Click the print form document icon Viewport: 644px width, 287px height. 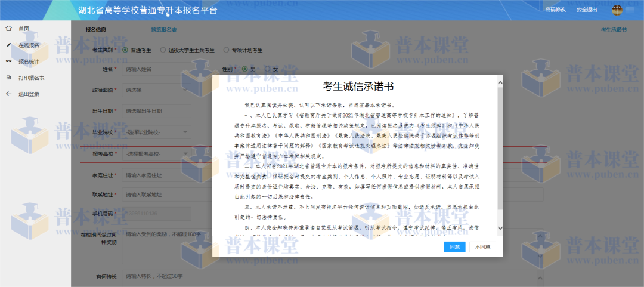coord(8,78)
